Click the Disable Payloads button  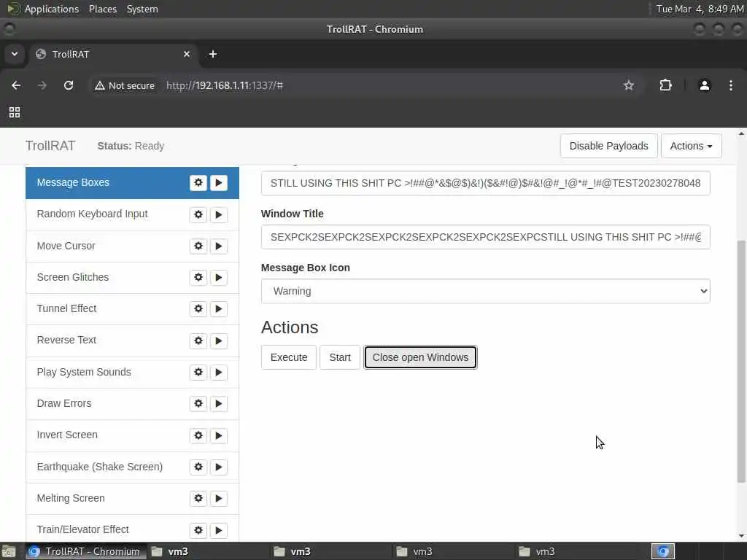(609, 146)
